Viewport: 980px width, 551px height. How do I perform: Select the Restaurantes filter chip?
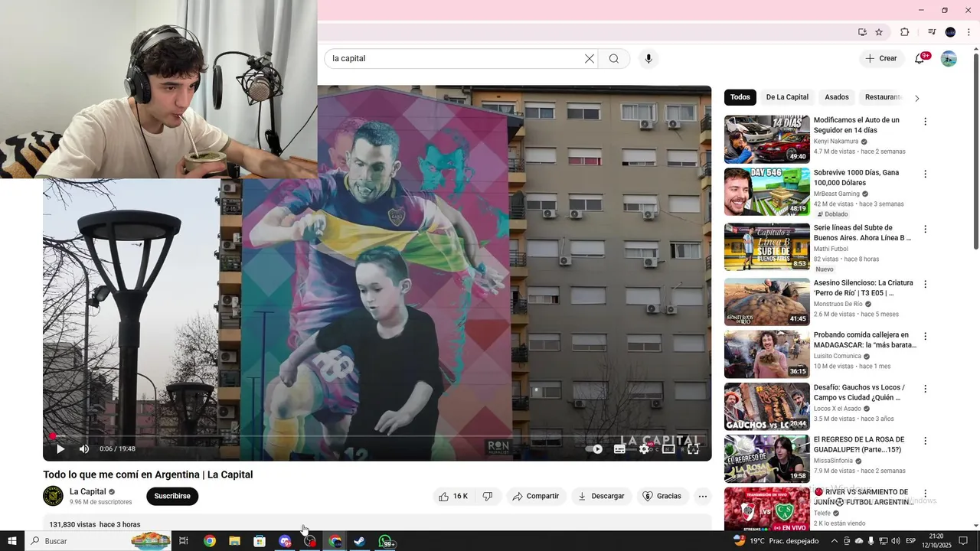pos(884,97)
